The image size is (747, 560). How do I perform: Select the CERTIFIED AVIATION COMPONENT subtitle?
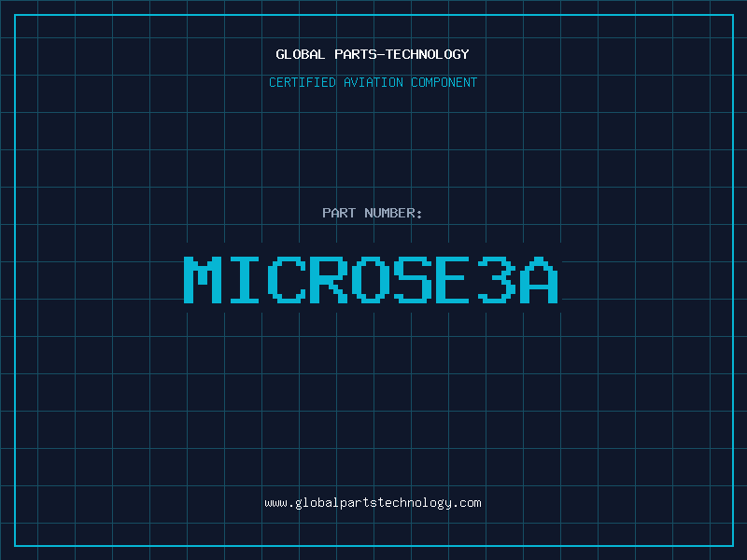373,82
